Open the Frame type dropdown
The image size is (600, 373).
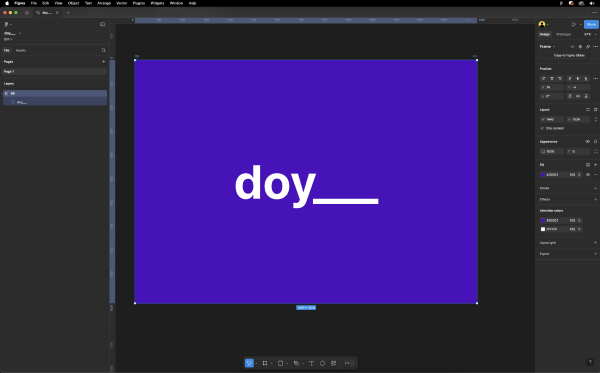tap(548, 46)
